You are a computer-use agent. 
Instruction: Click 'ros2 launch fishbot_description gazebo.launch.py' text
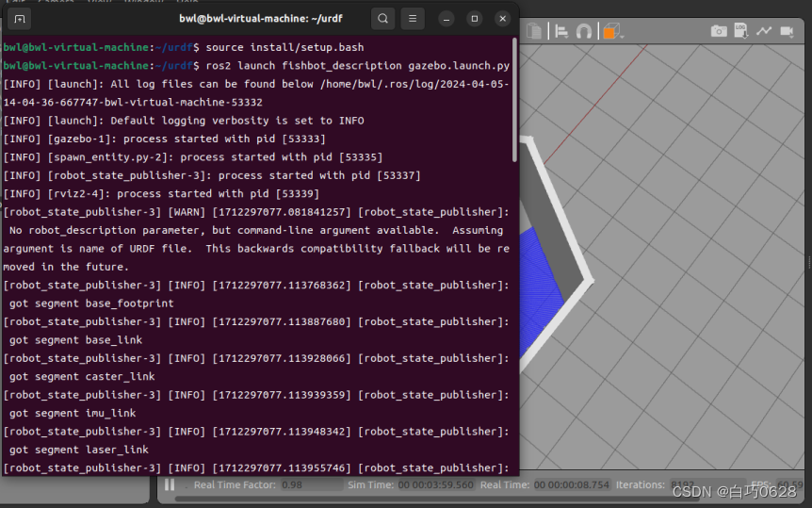tap(358, 66)
